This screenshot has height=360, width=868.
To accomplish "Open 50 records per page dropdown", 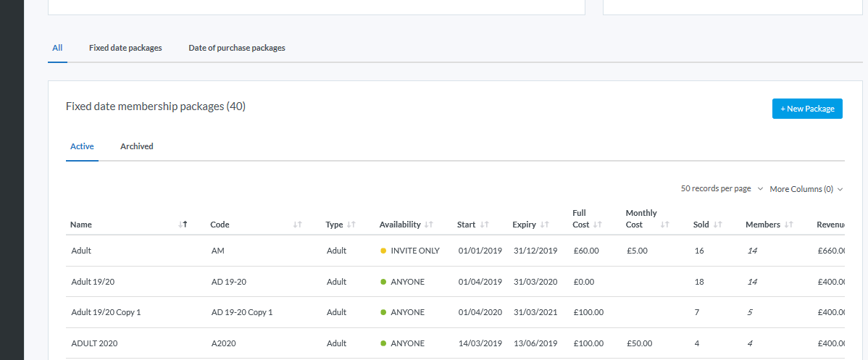I will pyautogui.click(x=722, y=188).
